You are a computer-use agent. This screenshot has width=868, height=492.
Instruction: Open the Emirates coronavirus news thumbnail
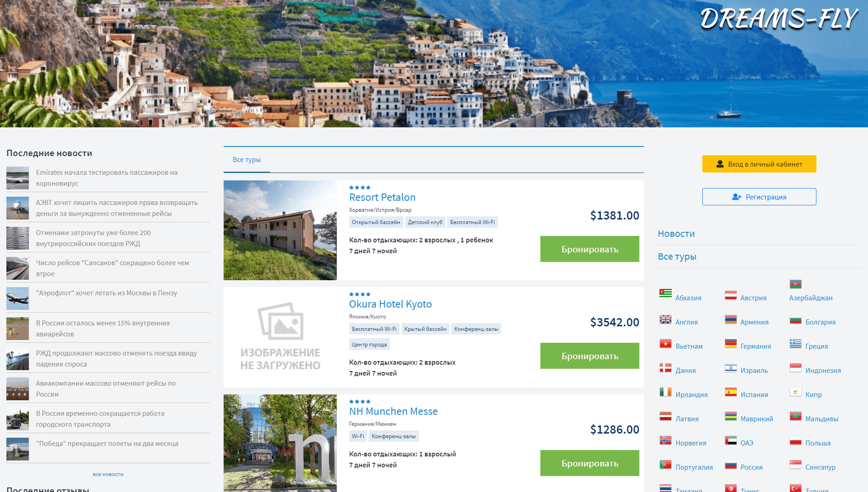[18, 178]
